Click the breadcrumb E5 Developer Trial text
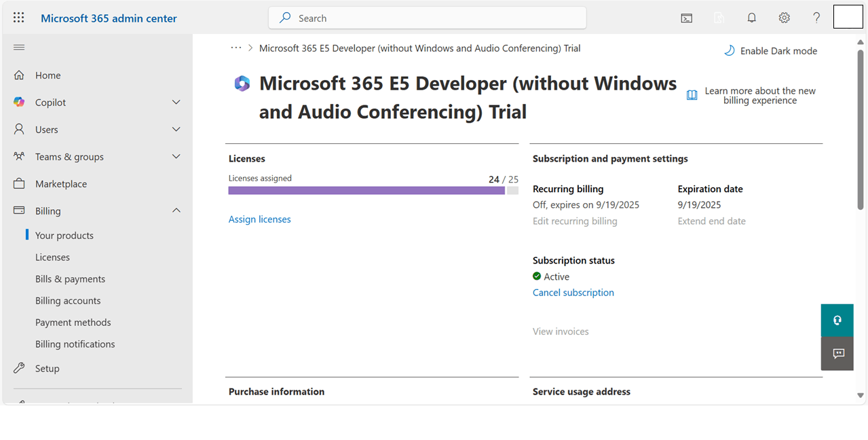 pos(420,48)
